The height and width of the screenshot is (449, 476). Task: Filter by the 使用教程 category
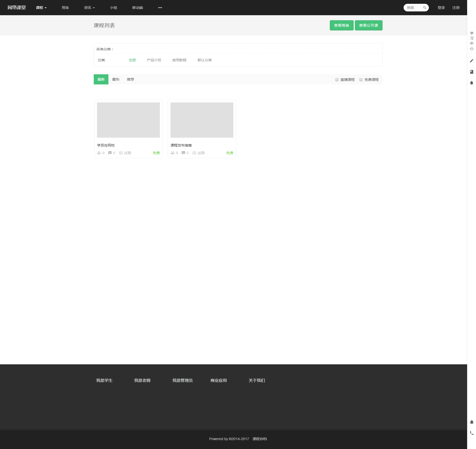coord(179,60)
